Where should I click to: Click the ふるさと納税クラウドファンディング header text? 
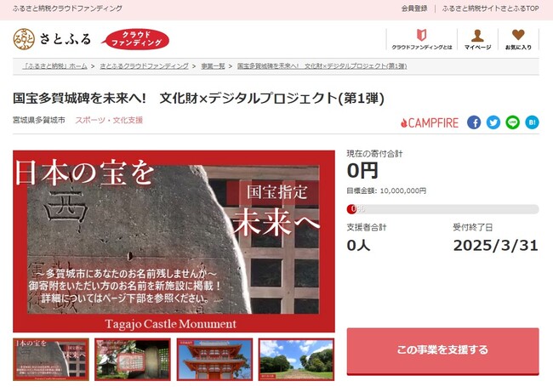point(68,9)
